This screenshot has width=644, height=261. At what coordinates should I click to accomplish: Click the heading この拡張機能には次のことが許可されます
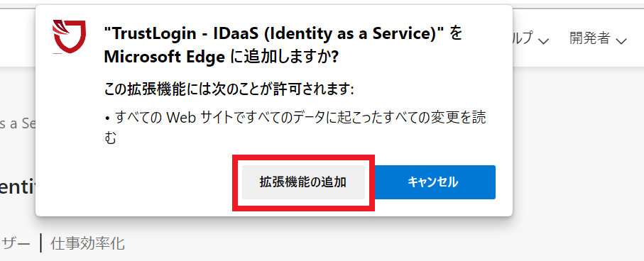229,89
